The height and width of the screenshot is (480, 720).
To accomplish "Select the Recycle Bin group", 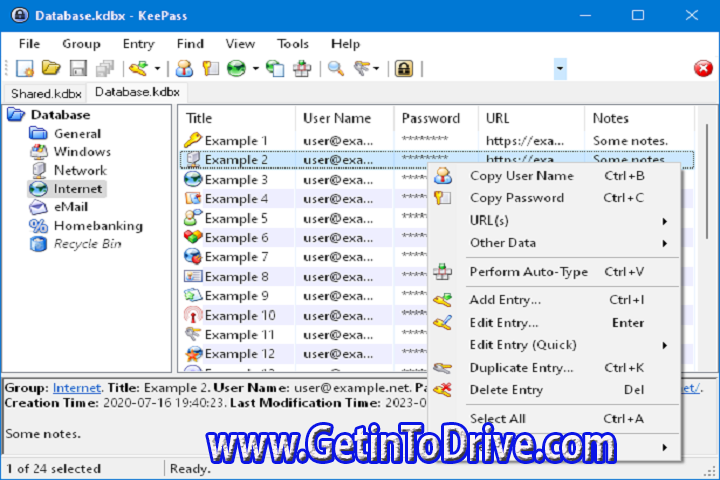I will (x=87, y=244).
